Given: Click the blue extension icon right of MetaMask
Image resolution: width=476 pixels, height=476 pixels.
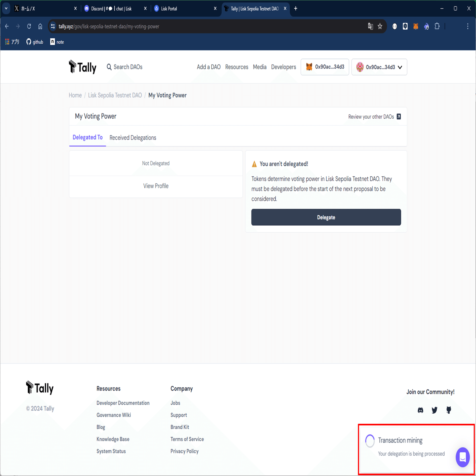Looking at the screenshot, I should (426, 26).
